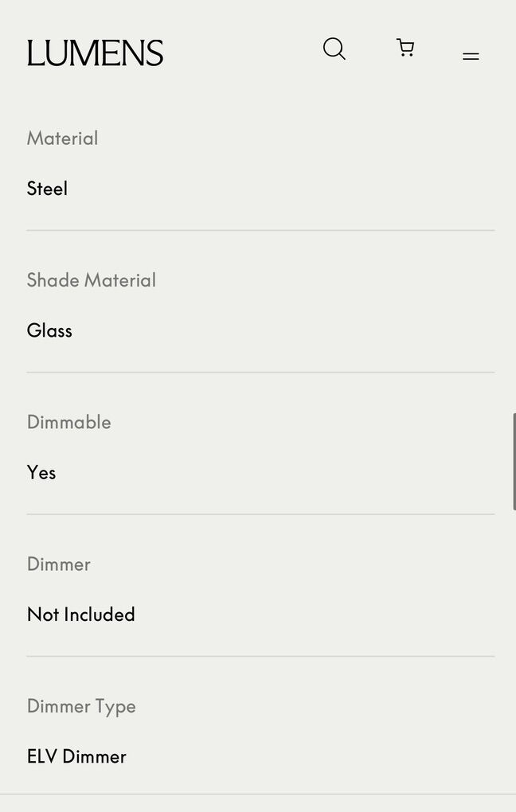Click the Shade Material label
Screen dimensions: 516x812
[x=91, y=280]
